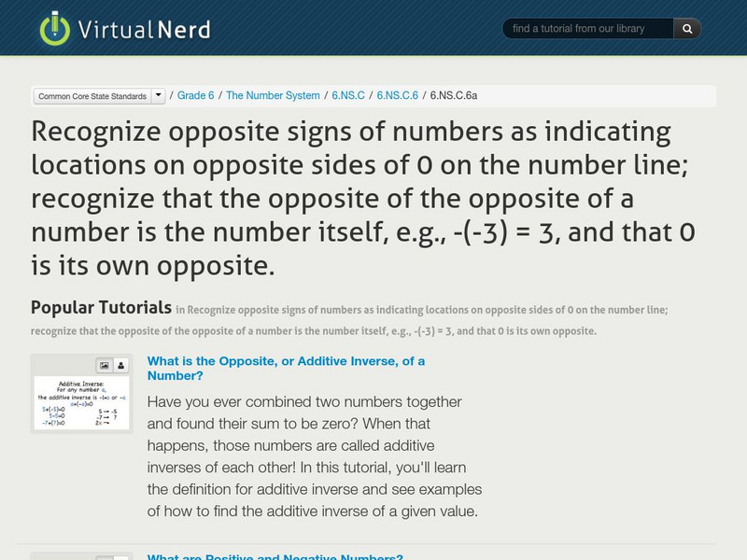
Task: Navigate to the 6.NS.C.6 breadcrumb
Action: point(396,95)
